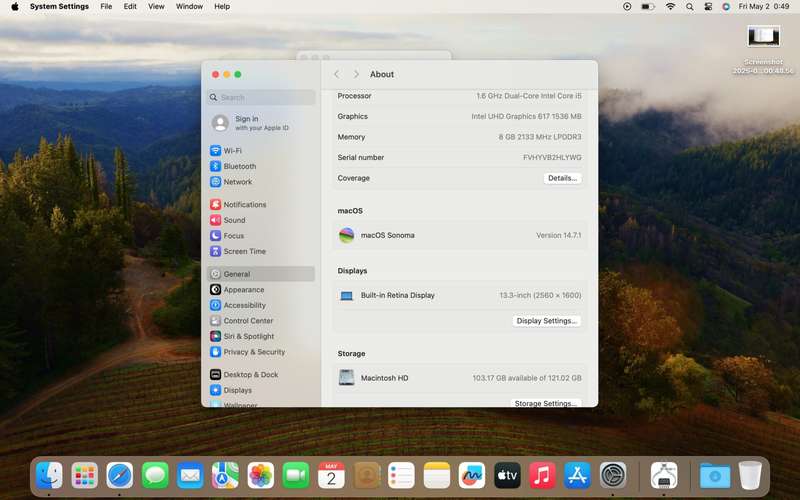Open Notes from the Dock
Image resolution: width=800 pixels, height=500 pixels.
(437, 476)
